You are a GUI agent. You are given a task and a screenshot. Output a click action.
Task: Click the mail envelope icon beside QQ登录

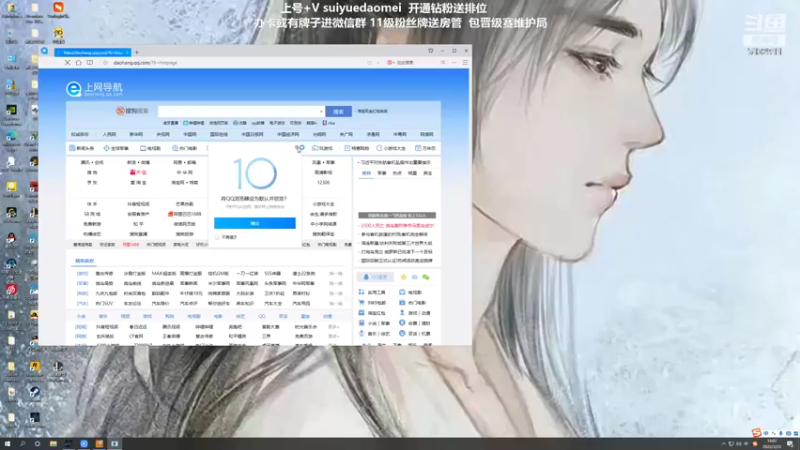(414, 277)
